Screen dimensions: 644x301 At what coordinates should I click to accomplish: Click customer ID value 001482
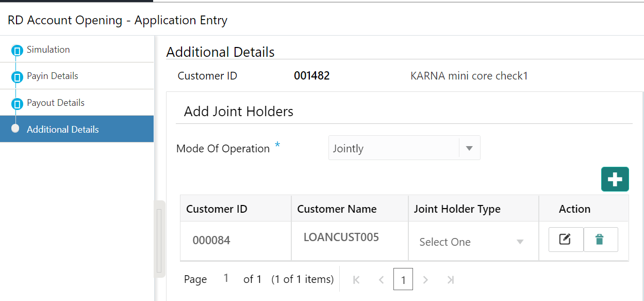click(x=311, y=76)
